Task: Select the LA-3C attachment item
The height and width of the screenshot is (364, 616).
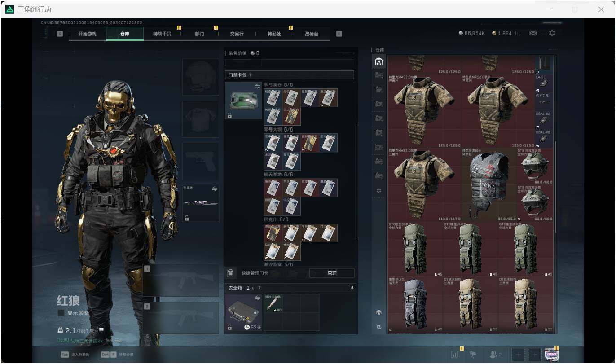Action: (543, 83)
